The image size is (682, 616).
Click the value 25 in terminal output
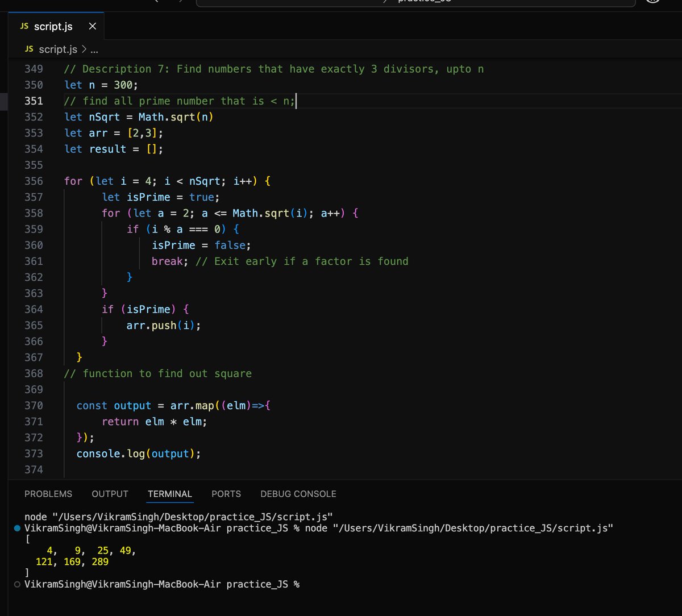pos(103,551)
